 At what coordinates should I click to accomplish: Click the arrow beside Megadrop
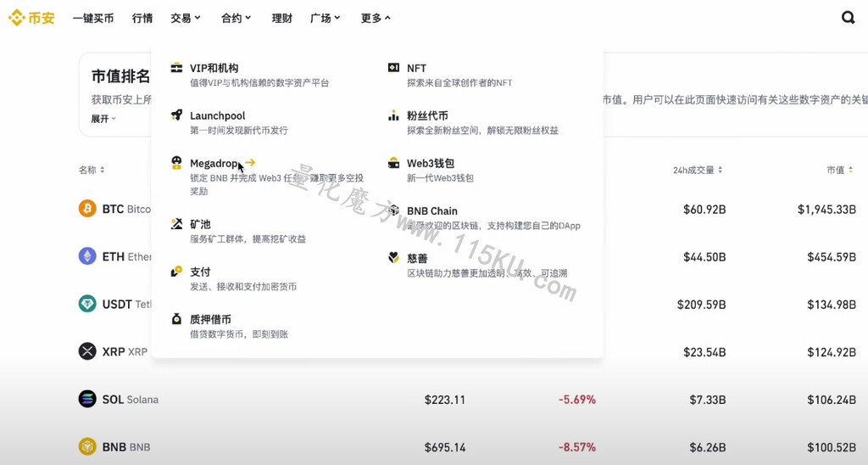click(x=250, y=162)
